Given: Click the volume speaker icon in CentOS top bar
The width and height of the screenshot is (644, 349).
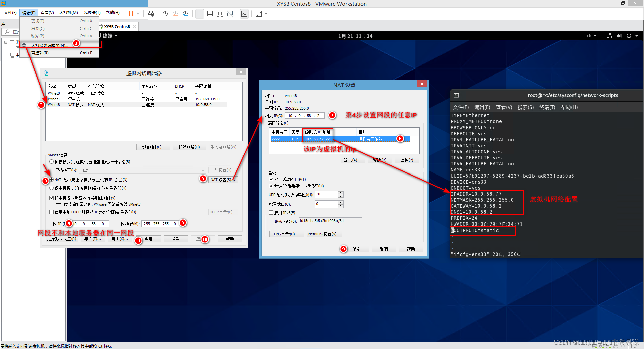Looking at the screenshot, I should tap(619, 36).
